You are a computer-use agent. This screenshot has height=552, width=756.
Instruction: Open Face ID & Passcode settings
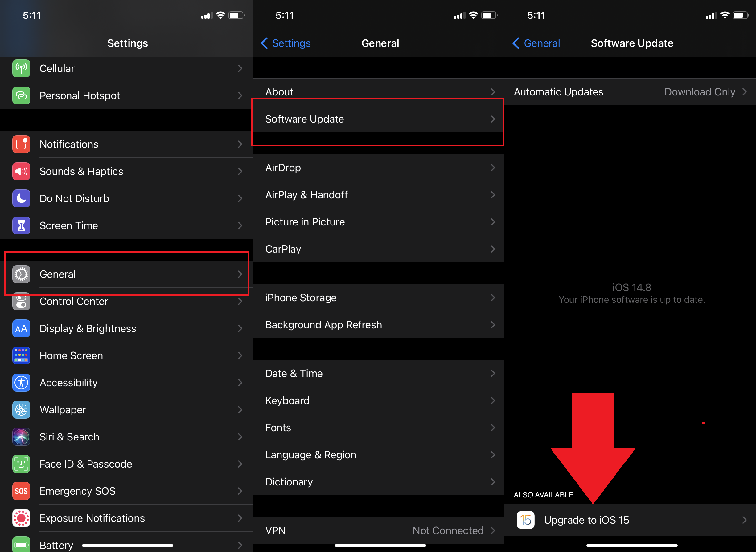[x=125, y=463]
